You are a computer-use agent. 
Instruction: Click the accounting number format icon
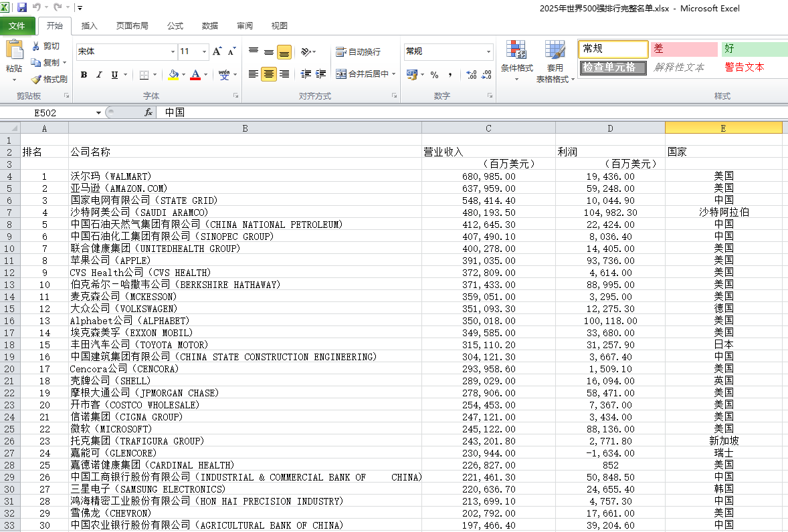[x=412, y=75]
